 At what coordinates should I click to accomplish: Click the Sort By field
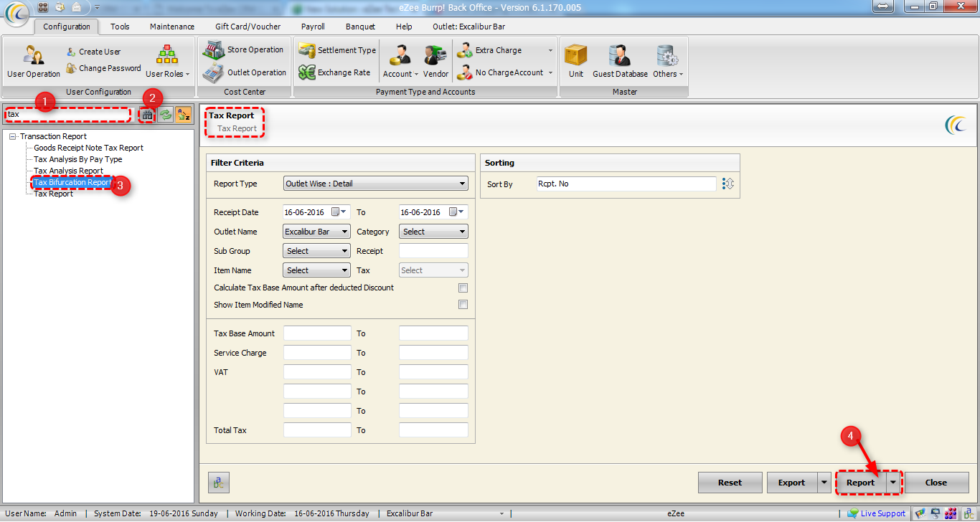626,184
